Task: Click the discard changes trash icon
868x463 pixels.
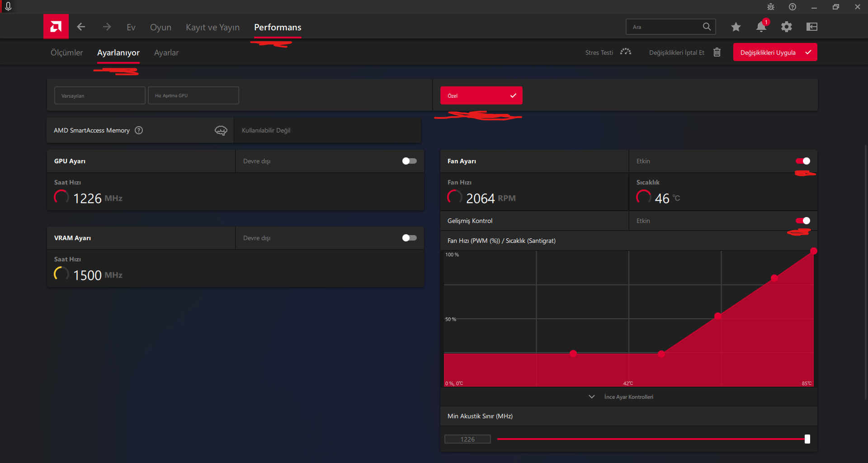Action: (x=717, y=52)
